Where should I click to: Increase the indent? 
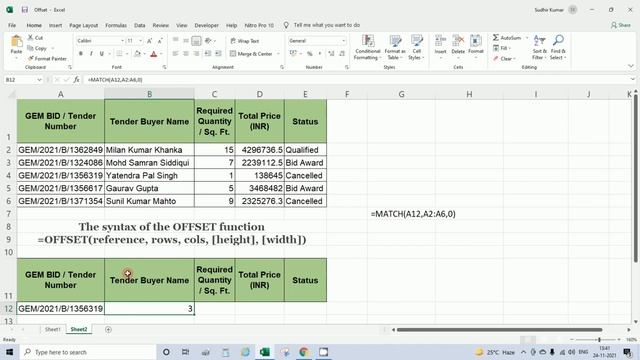tap(218, 54)
